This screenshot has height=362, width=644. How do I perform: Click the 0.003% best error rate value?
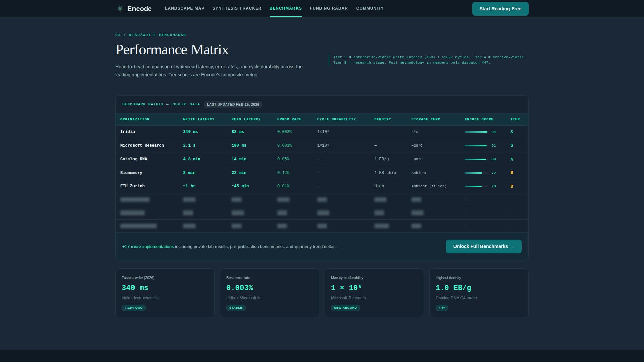[240, 288]
